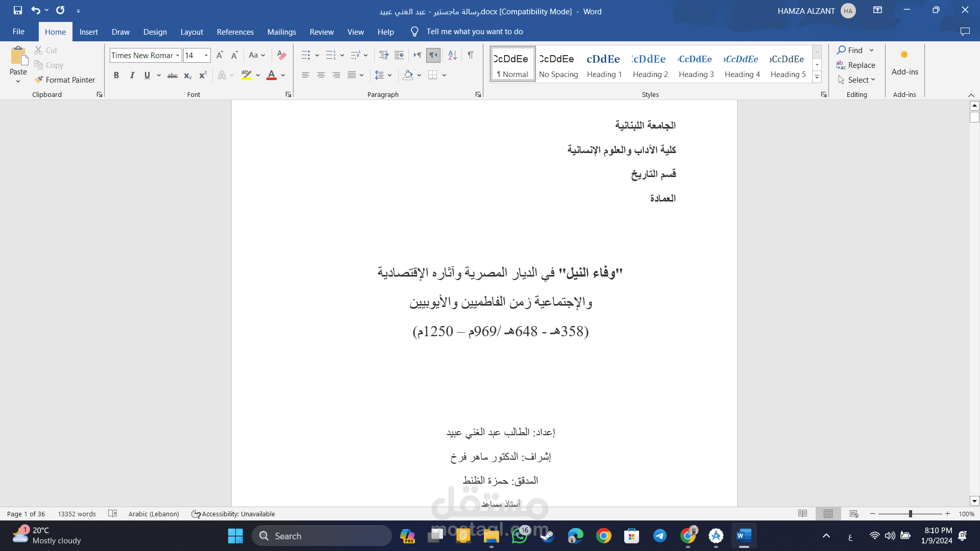
Task: Apply the yellow text highlight color
Action: pyautogui.click(x=247, y=76)
